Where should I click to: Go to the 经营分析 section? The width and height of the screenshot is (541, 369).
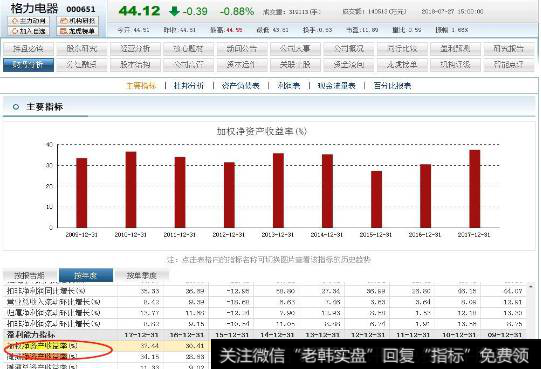135,49
